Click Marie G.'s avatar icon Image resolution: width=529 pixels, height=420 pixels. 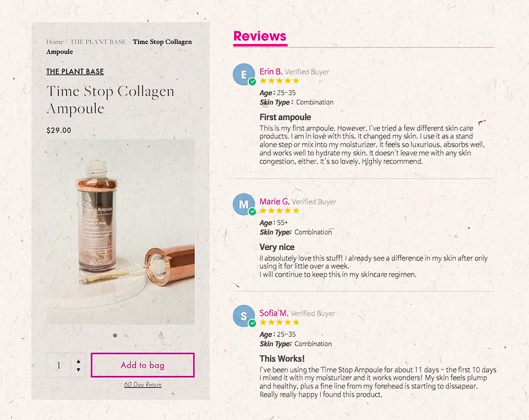[243, 204]
